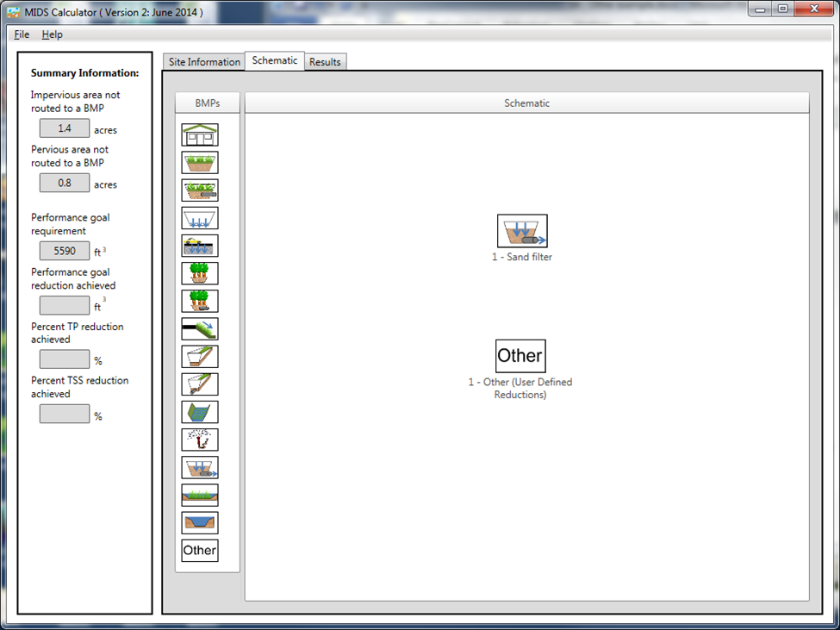This screenshot has height=630, width=840.
Task: Click the Schematic tab
Action: [x=275, y=61]
